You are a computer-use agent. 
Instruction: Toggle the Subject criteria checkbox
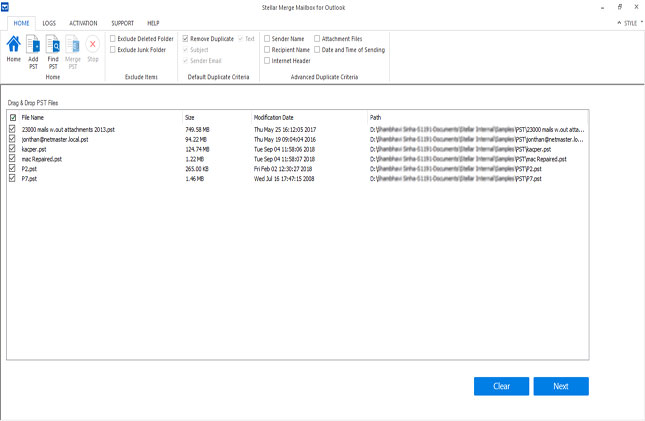pos(185,50)
